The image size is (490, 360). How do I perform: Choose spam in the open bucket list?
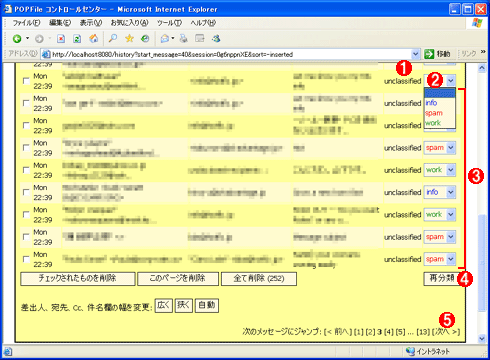(x=440, y=113)
